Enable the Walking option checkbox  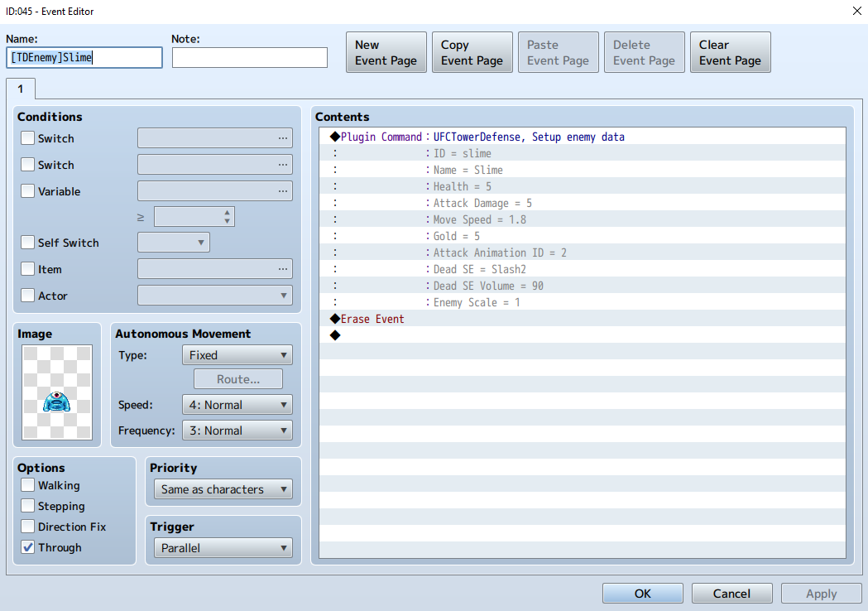pyautogui.click(x=27, y=485)
